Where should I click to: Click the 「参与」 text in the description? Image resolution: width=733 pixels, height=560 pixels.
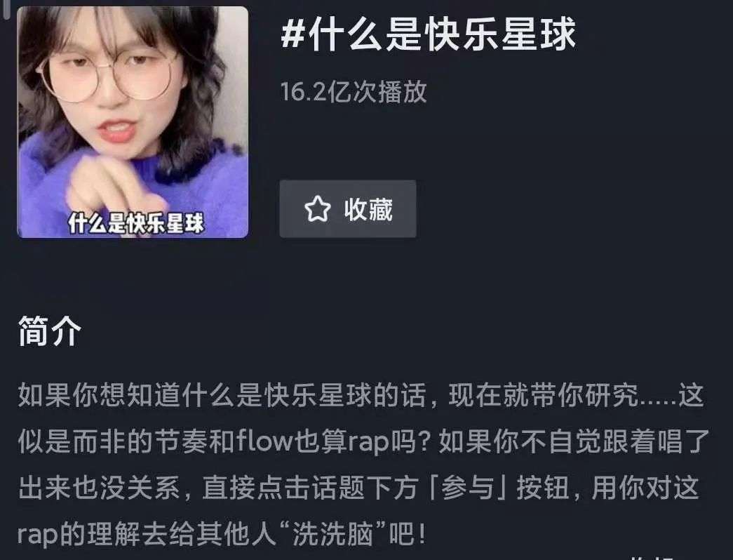tap(467, 488)
